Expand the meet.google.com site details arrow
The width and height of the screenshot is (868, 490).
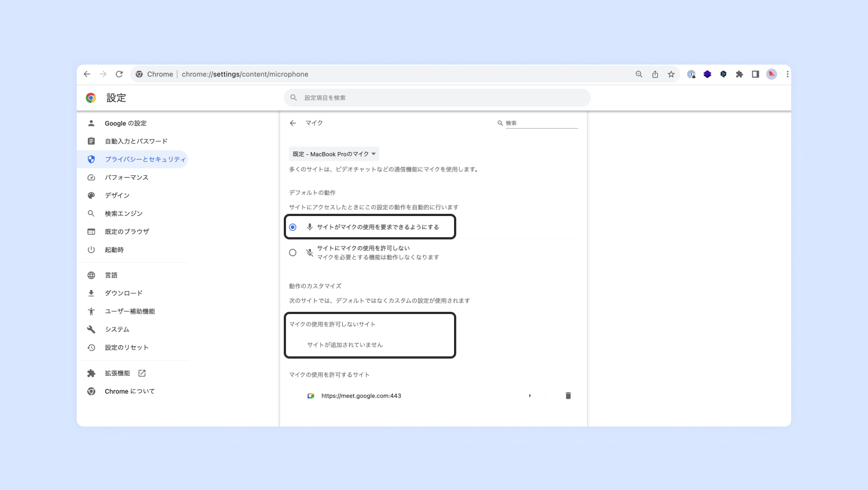[530, 395]
